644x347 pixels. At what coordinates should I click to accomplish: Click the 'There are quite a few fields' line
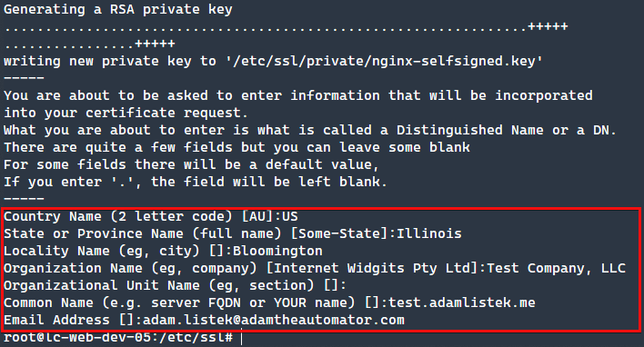237,147
